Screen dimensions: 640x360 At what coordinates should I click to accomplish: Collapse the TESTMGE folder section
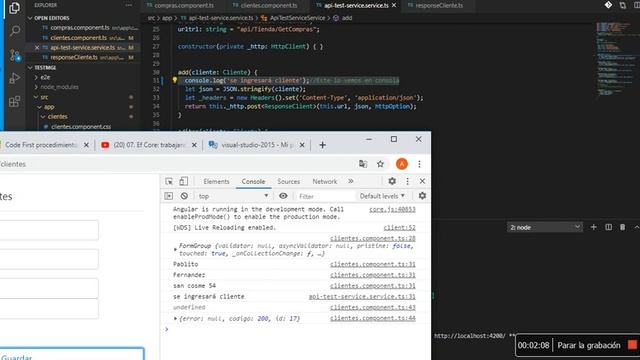pos(30,68)
